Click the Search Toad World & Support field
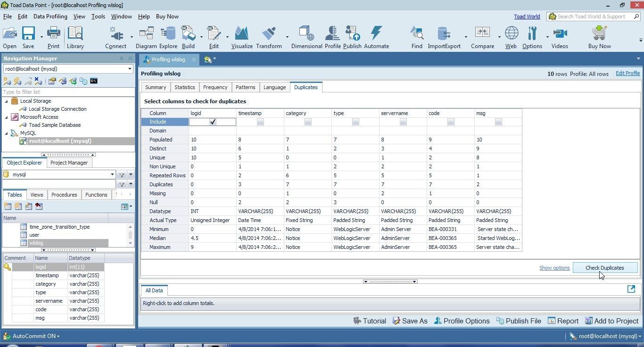The height and width of the screenshot is (347, 644). point(594,17)
